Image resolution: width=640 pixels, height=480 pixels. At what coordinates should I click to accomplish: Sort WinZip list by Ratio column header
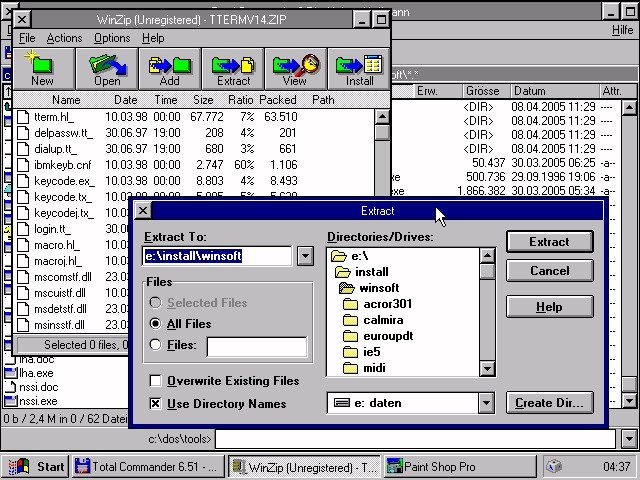240,100
